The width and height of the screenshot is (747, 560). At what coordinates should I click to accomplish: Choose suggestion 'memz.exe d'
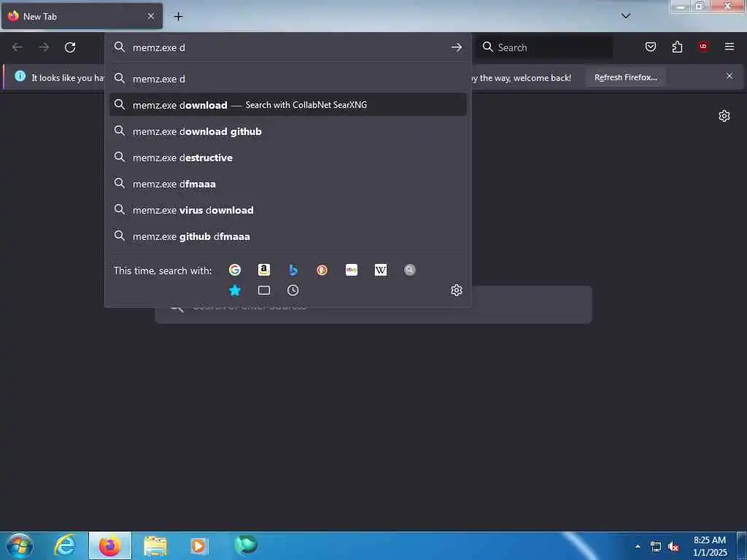pyautogui.click(x=287, y=79)
